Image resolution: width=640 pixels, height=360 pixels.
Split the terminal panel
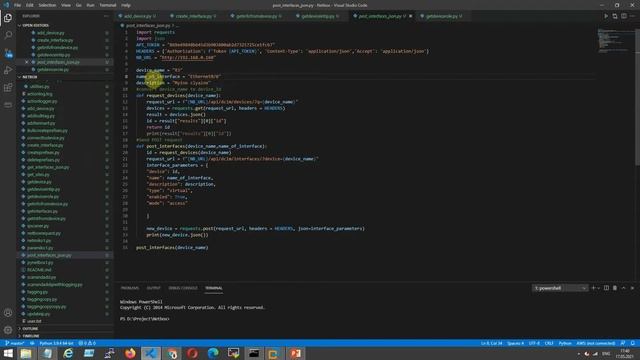click(606, 288)
